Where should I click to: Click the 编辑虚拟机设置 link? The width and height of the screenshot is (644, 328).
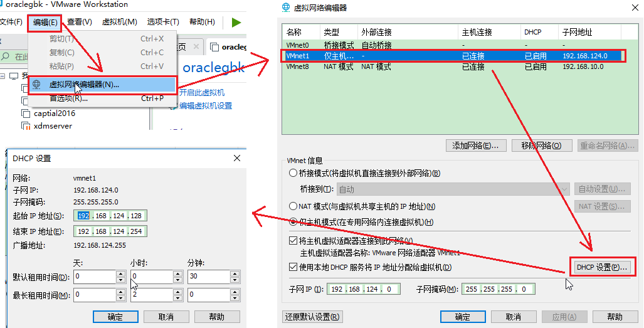[x=206, y=106]
